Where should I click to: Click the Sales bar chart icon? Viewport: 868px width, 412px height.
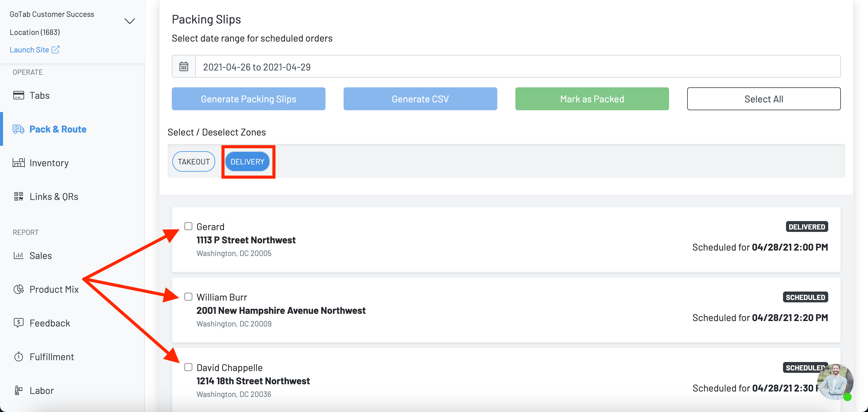(18, 255)
